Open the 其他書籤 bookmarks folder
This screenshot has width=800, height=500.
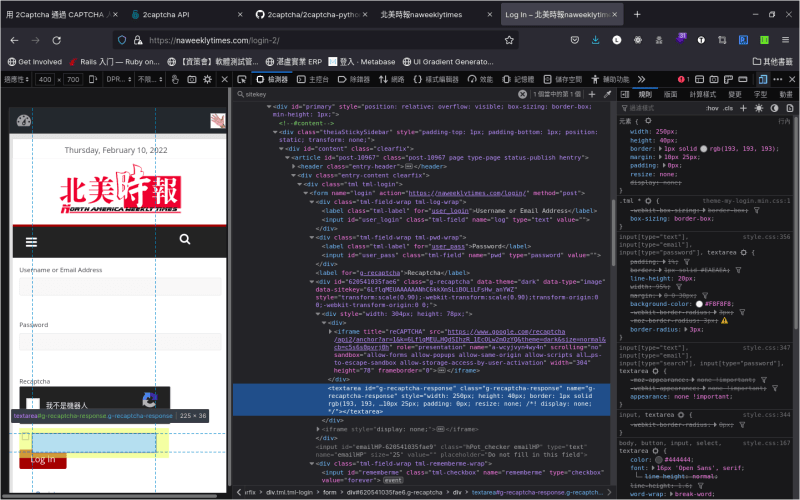(773, 62)
